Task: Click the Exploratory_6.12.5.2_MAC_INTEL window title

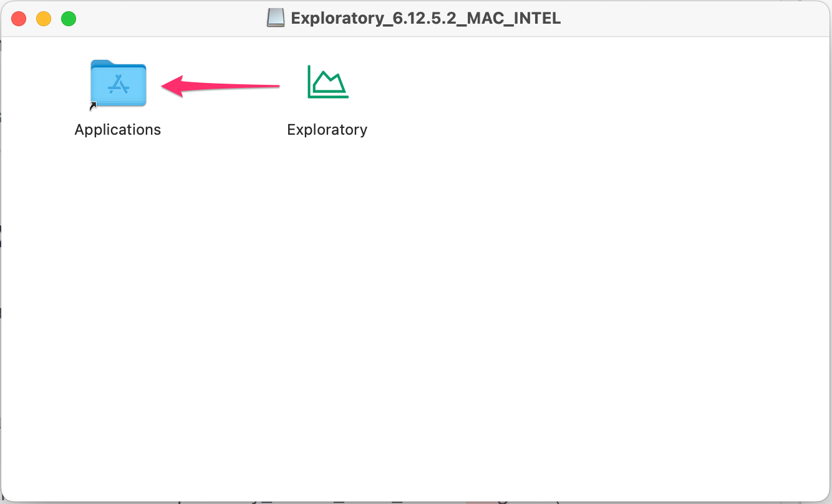Action: coord(425,19)
